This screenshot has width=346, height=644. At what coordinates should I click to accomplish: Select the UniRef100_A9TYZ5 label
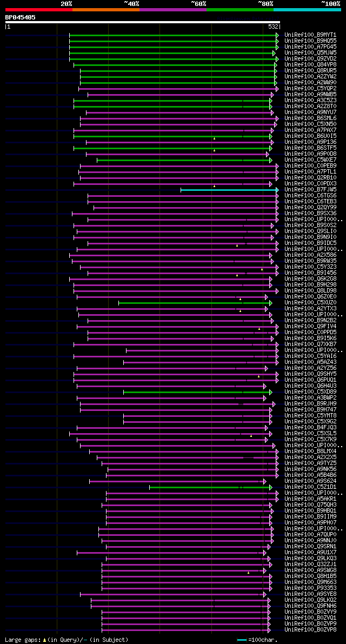click(310, 464)
